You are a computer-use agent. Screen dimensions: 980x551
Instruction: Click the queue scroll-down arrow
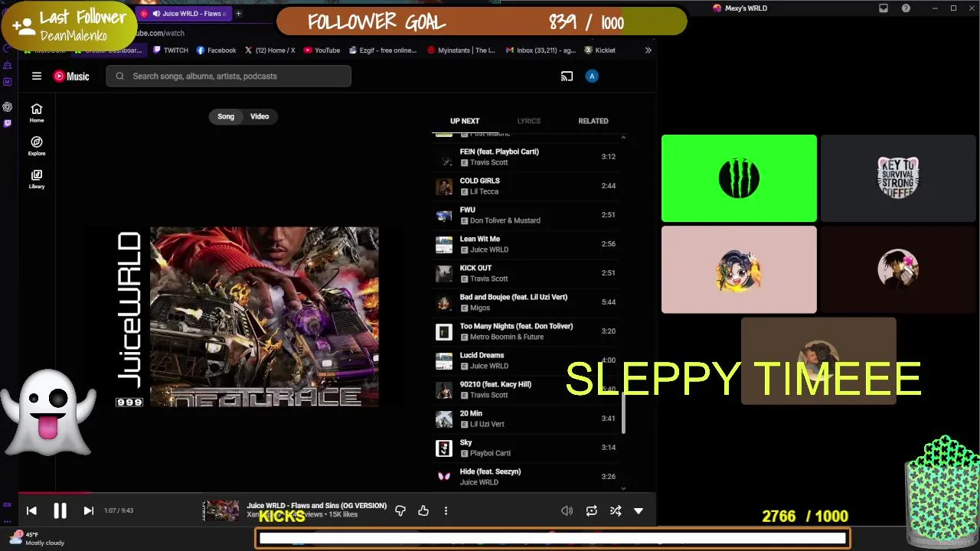(x=623, y=487)
